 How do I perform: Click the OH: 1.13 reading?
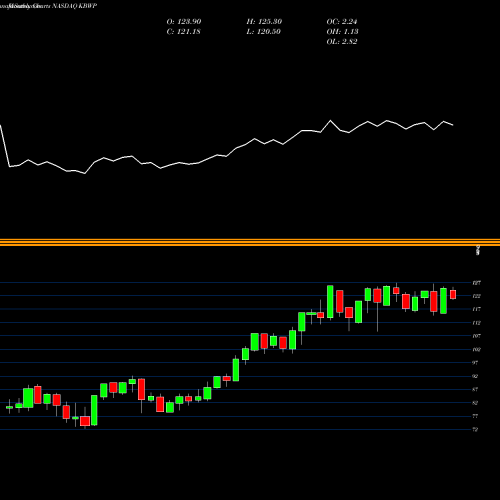[342, 32]
